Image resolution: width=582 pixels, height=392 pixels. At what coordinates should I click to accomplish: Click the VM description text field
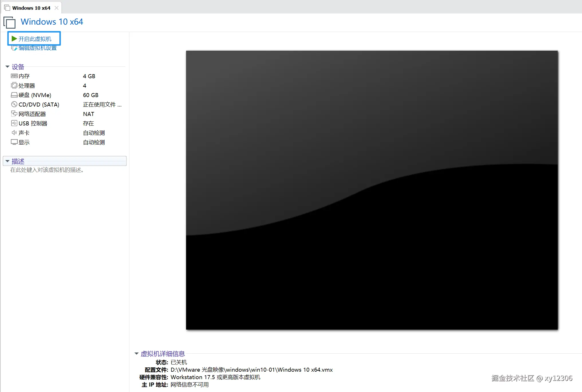pyautogui.click(x=47, y=170)
